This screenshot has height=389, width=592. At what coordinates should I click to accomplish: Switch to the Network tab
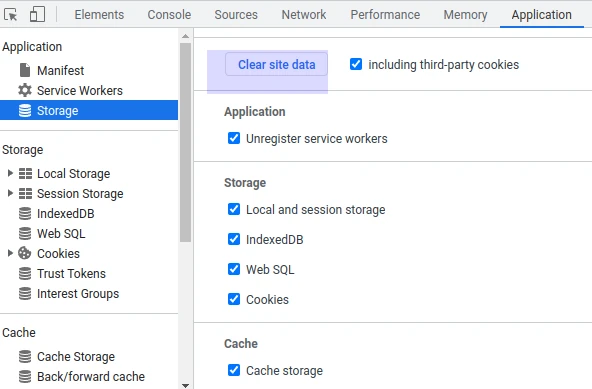point(304,15)
